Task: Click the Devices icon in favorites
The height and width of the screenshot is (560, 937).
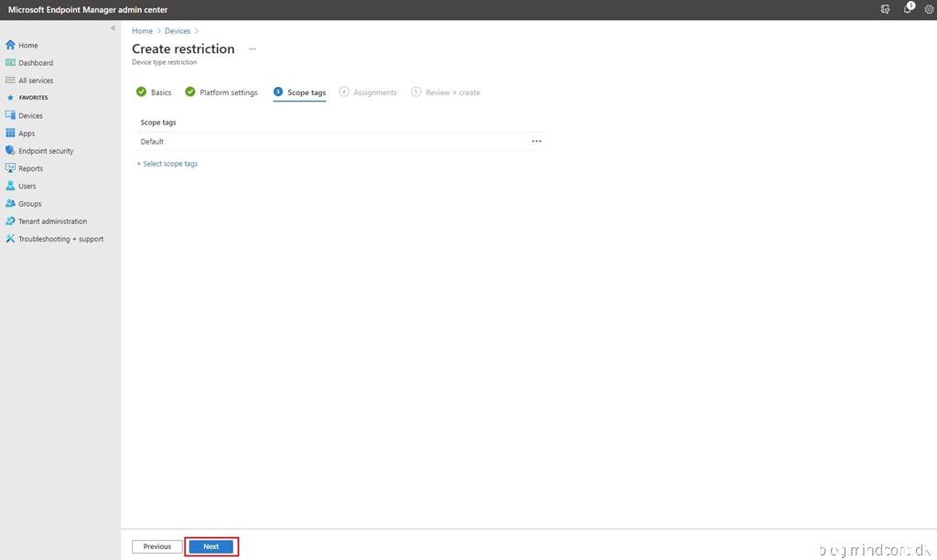Action: pyautogui.click(x=11, y=116)
